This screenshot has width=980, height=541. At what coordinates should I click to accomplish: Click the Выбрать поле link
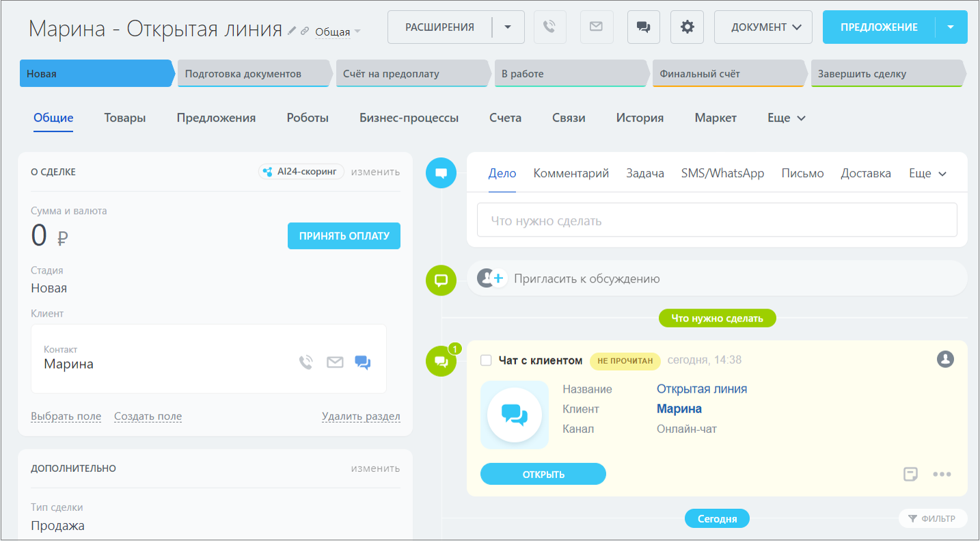point(66,416)
